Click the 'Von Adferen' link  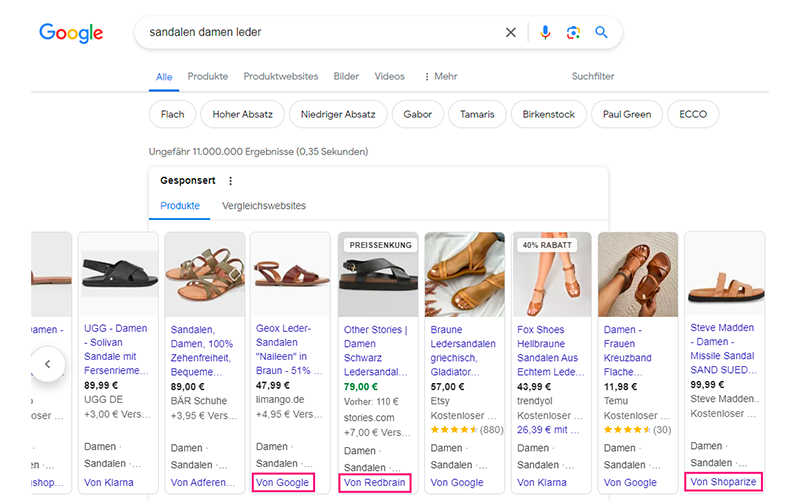[203, 482]
